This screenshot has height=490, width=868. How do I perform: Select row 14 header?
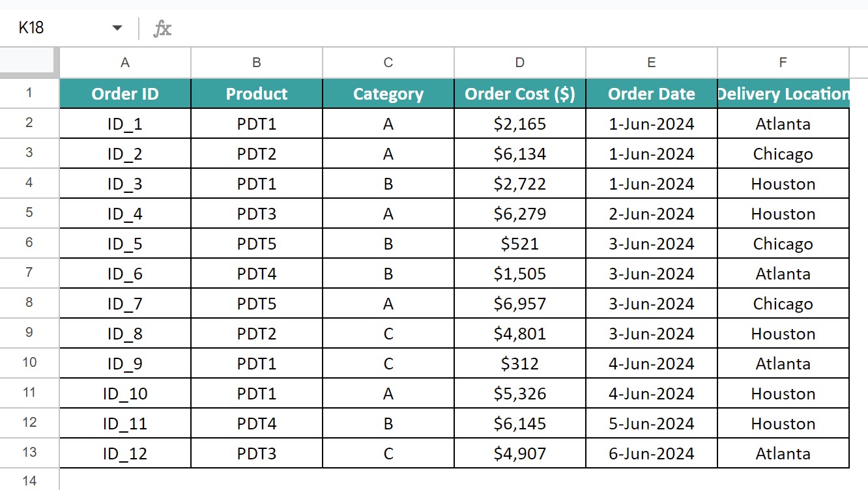coord(29,480)
